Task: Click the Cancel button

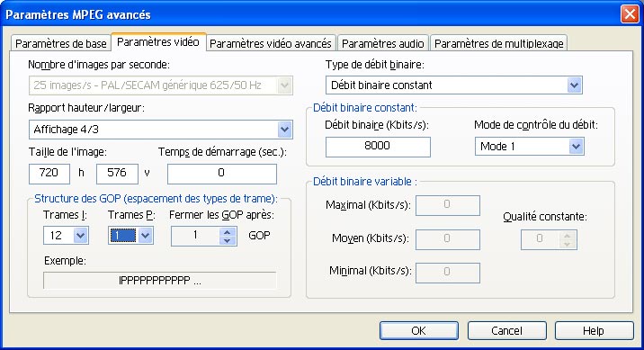Action: (x=506, y=330)
